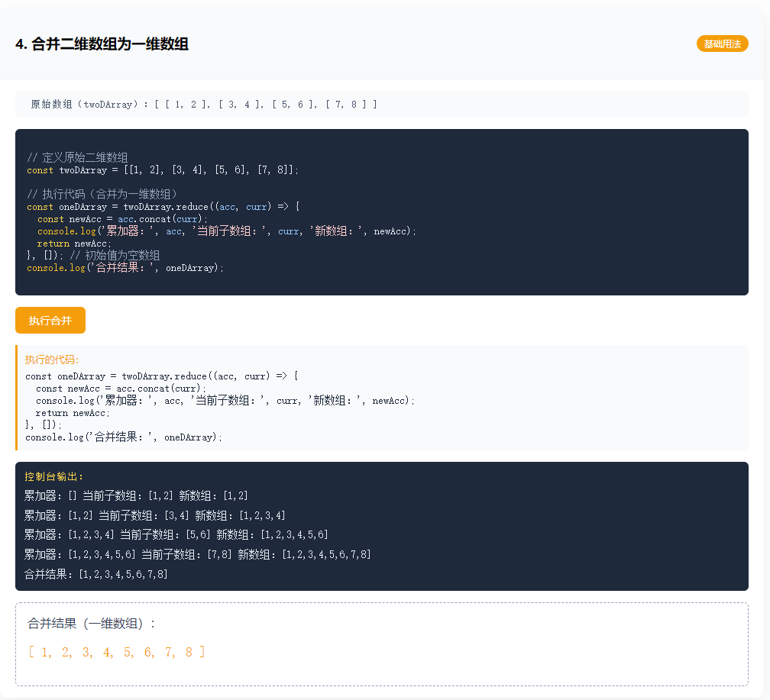Select the 基础用法 badge
Screen dimensions: 770x700
point(722,44)
